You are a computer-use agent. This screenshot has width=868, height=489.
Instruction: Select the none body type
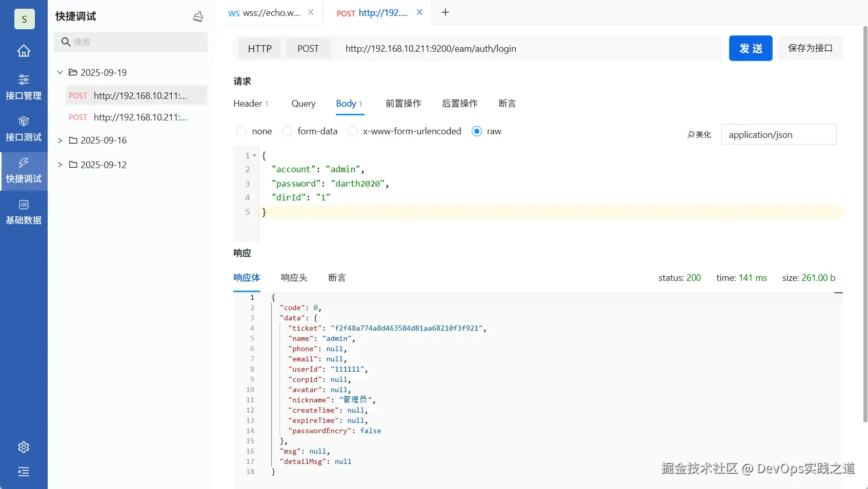pos(241,131)
